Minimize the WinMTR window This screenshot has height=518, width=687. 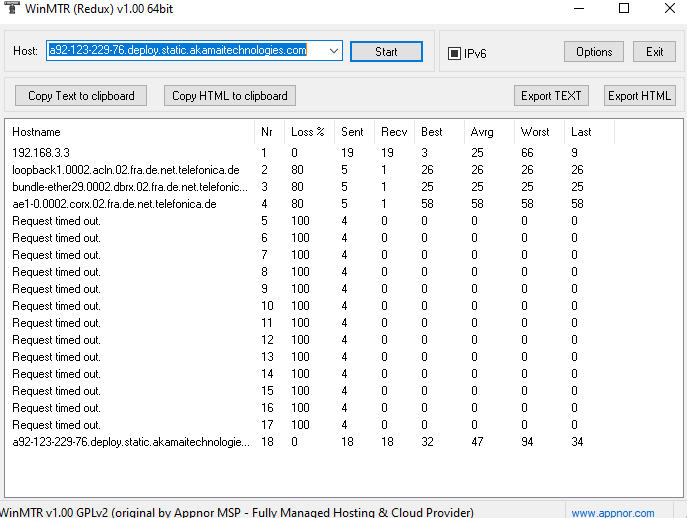579,8
